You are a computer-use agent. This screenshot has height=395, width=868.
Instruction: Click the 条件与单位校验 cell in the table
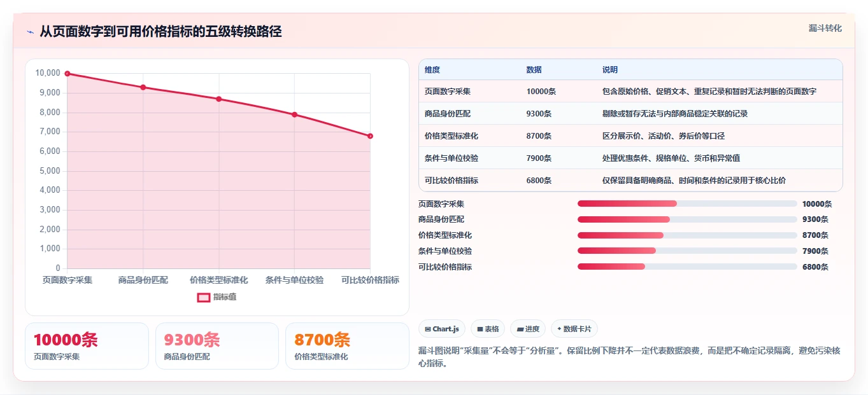pos(452,158)
